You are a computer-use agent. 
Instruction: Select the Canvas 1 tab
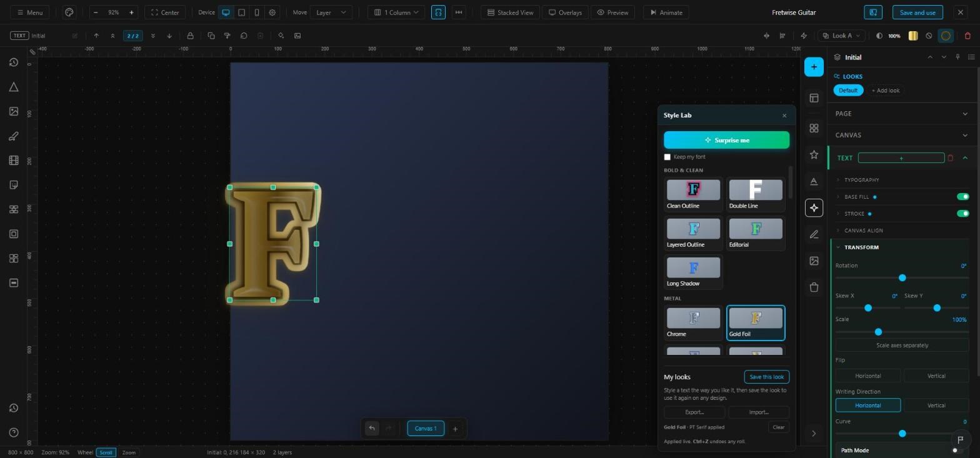[x=426, y=429]
